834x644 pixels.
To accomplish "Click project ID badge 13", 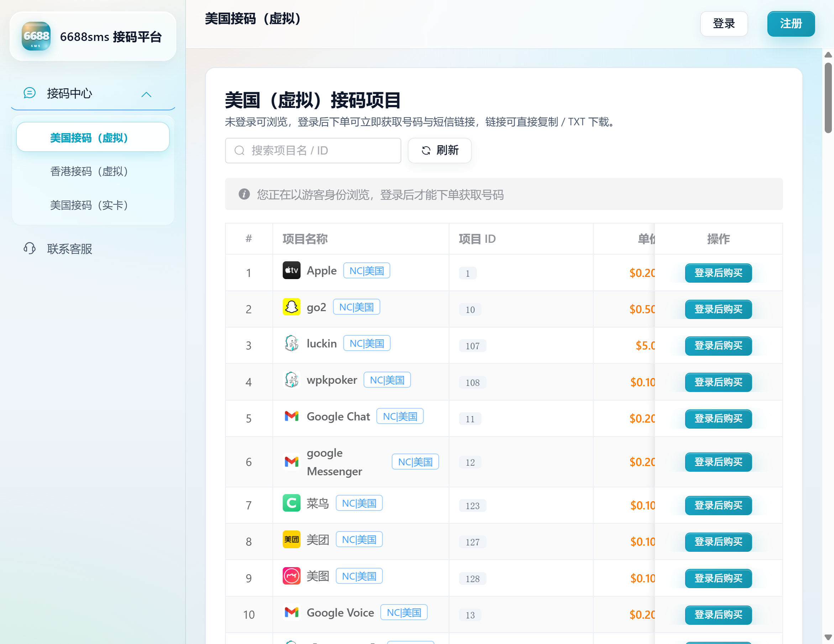I will pos(470,615).
